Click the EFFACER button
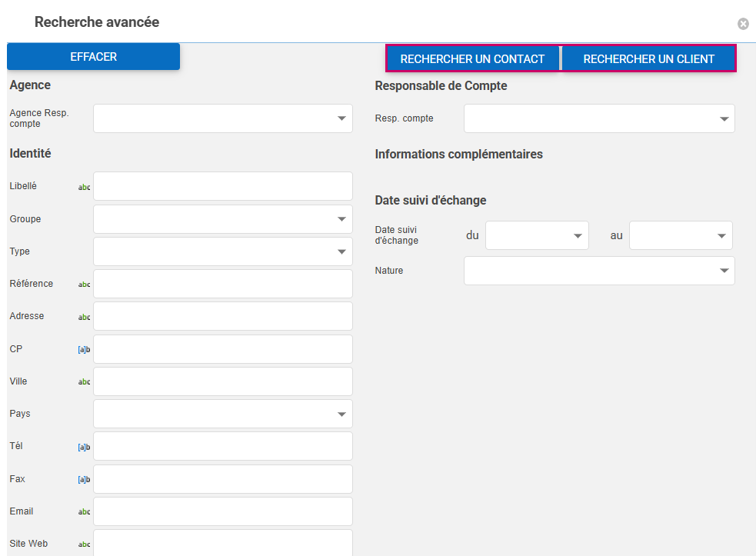Image resolution: width=756 pixels, height=556 pixels. click(x=93, y=57)
